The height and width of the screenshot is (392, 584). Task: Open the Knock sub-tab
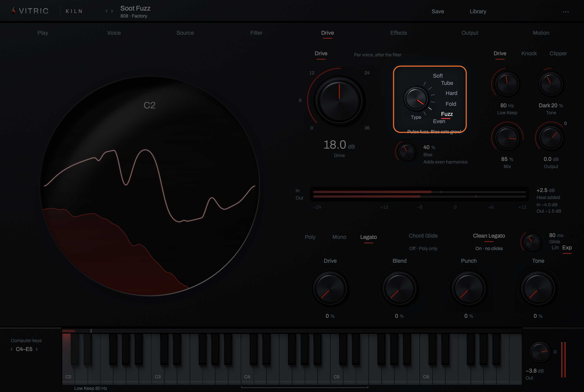pos(529,53)
